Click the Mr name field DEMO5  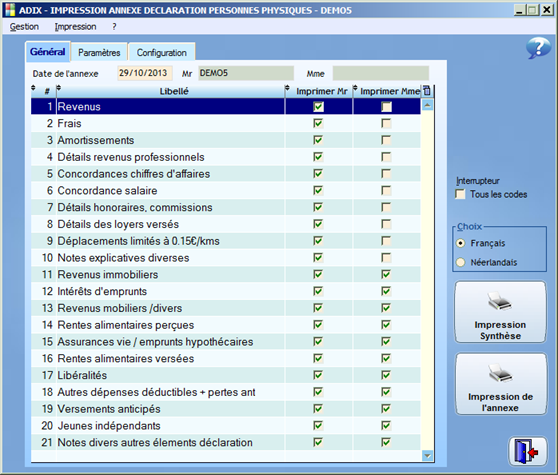pyautogui.click(x=246, y=73)
